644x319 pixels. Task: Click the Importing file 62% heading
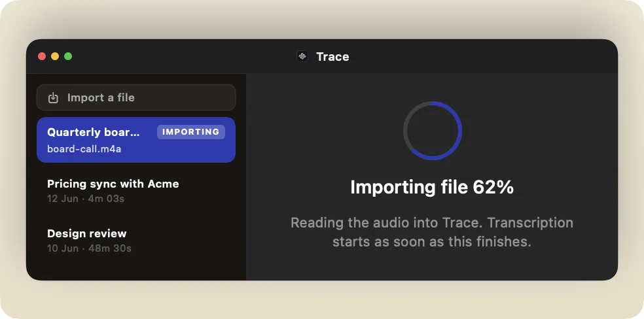point(432,188)
